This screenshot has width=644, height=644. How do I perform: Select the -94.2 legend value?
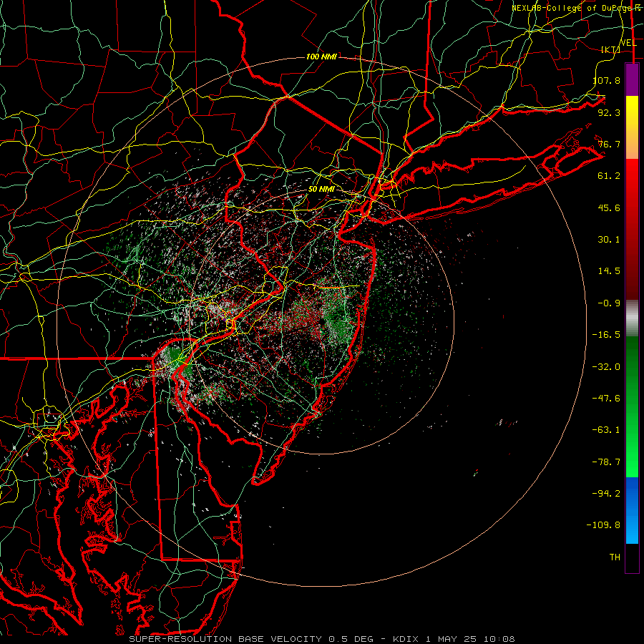[607, 494]
